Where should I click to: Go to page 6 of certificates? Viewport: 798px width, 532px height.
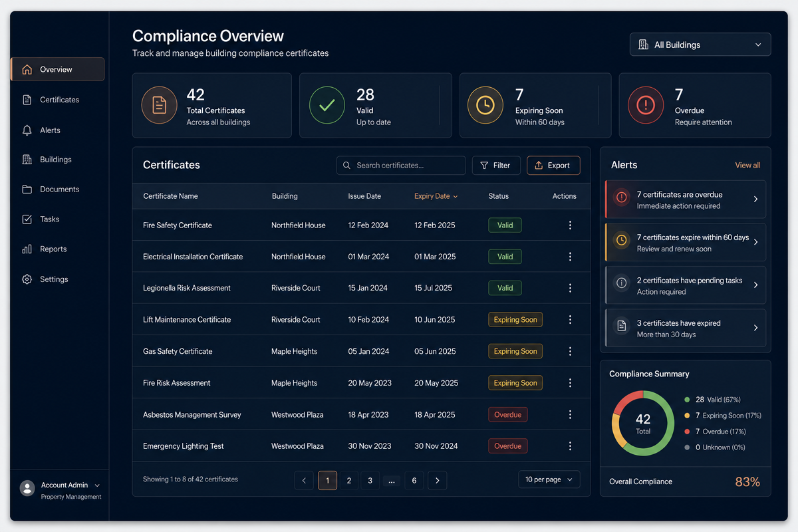(x=414, y=480)
